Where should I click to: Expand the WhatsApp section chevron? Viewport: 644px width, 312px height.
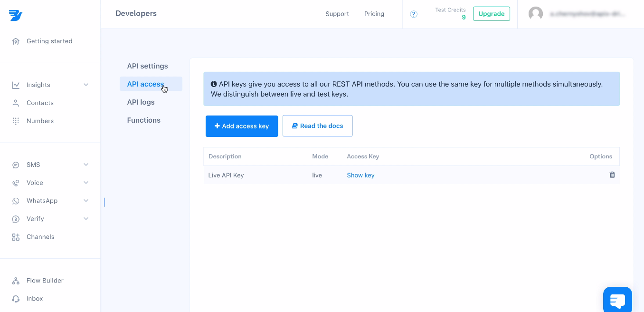pyautogui.click(x=86, y=201)
